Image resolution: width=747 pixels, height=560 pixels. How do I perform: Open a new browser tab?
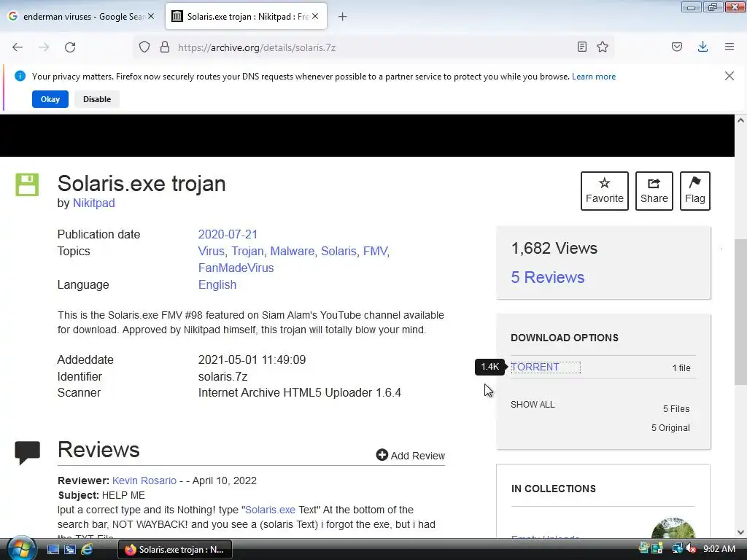tap(343, 17)
